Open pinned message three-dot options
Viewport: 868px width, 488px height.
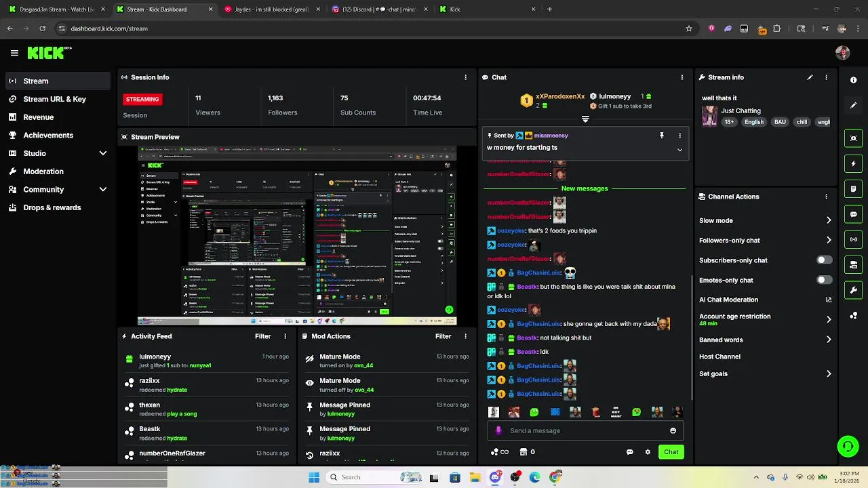pyautogui.click(x=680, y=136)
